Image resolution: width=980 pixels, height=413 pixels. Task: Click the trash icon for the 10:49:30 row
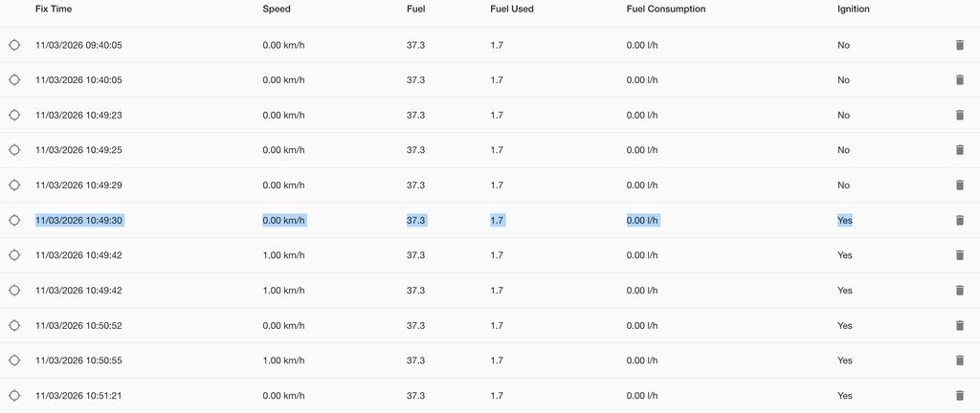tap(959, 220)
